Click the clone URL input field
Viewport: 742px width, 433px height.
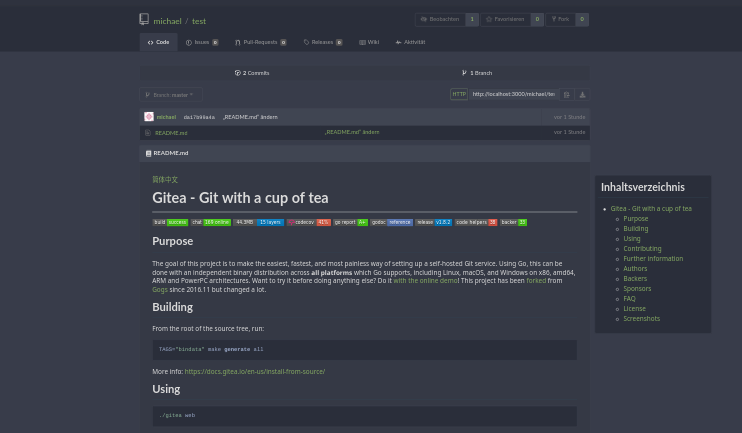tap(513, 94)
